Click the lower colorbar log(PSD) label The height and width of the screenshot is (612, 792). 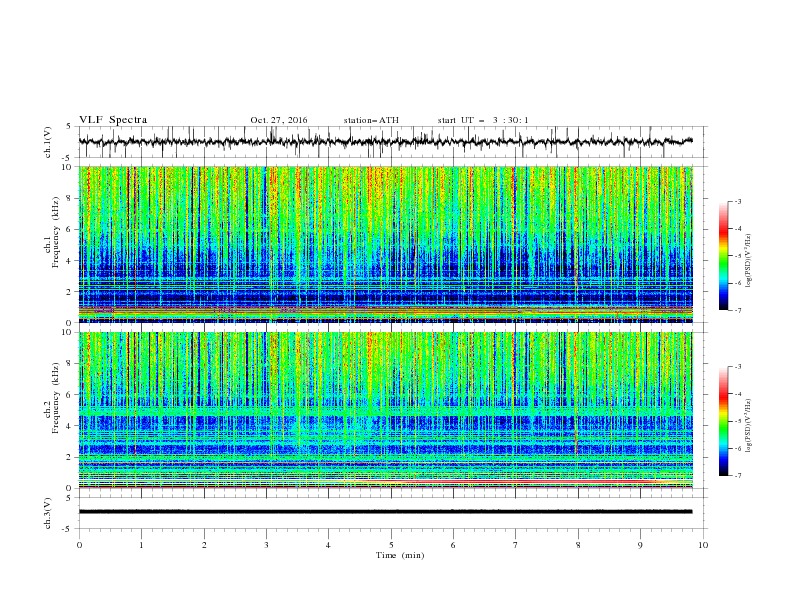tap(749, 426)
